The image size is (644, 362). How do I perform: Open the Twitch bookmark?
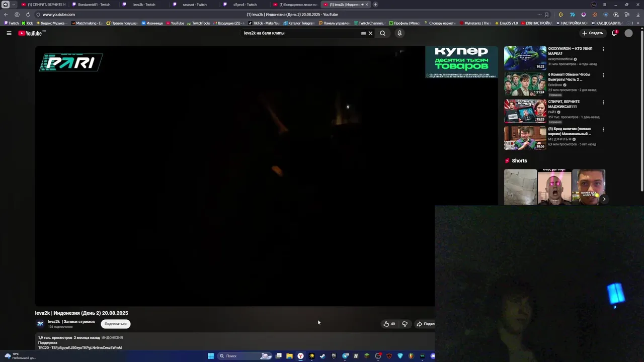tap(12, 23)
